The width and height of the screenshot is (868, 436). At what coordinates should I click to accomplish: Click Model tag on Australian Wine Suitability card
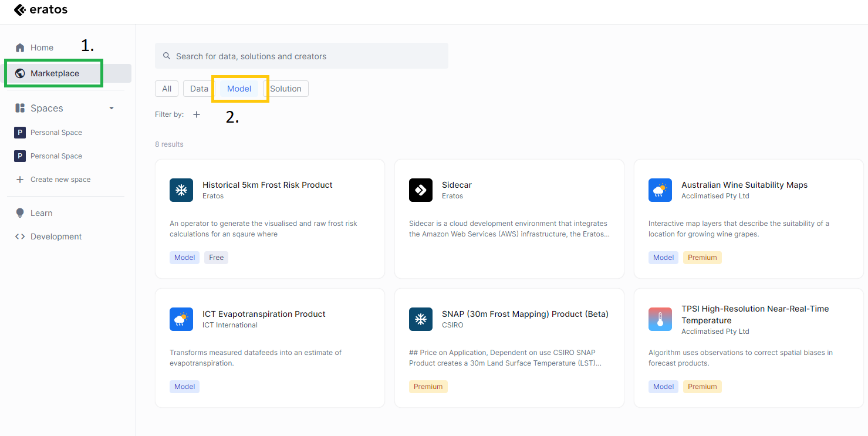coord(663,258)
